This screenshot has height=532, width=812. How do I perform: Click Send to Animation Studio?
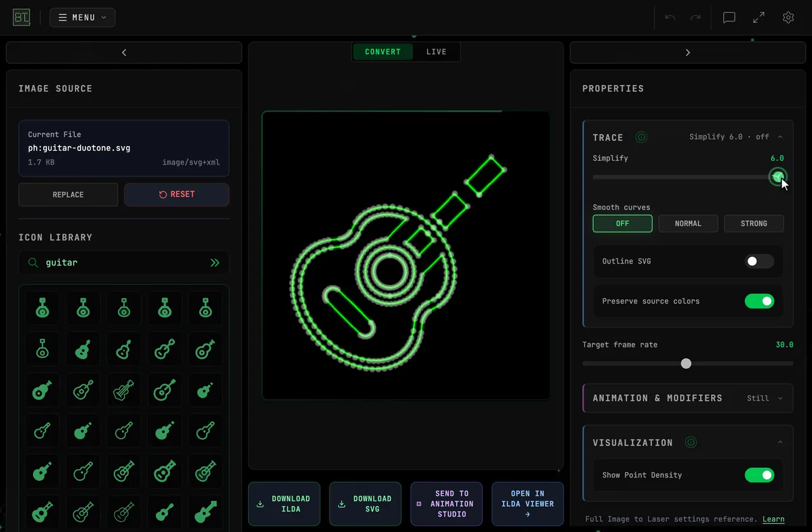pos(447,504)
